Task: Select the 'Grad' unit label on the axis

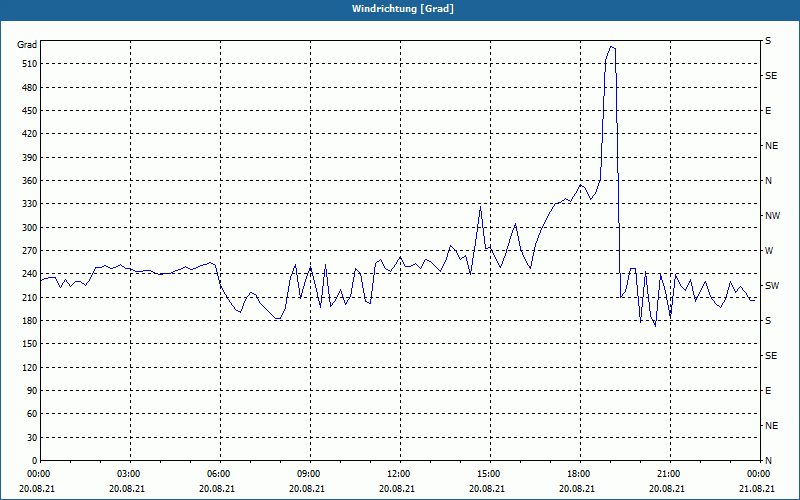Action: pos(27,45)
